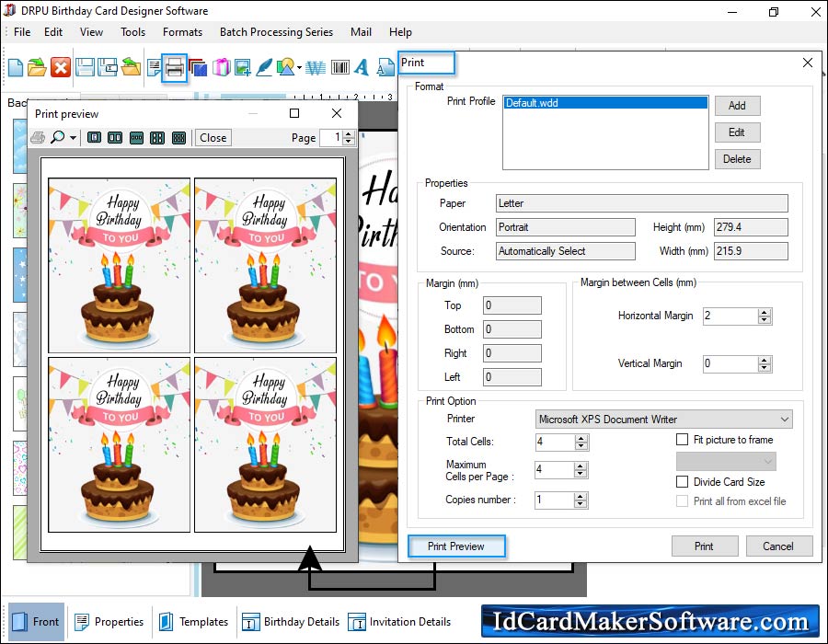The image size is (828, 644).
Task: Click the New document icon in toolbar
Action: coord(16,67)
